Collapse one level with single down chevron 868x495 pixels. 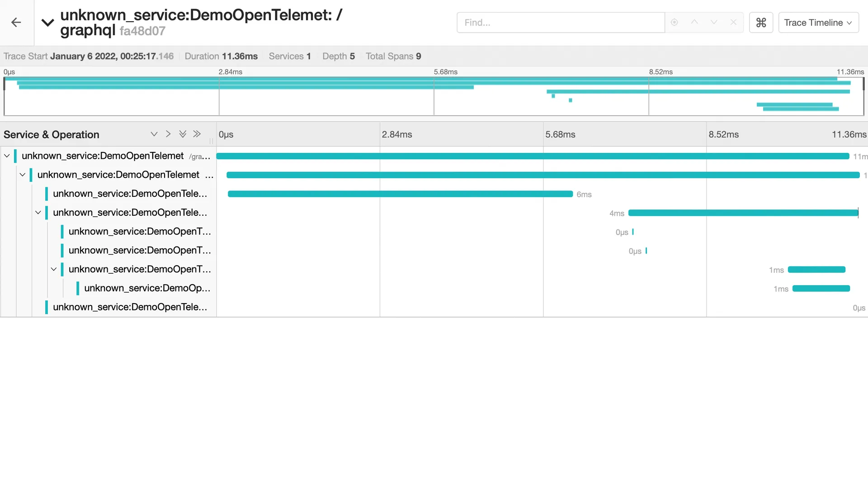pyautogui.click(x=154, y=134)
